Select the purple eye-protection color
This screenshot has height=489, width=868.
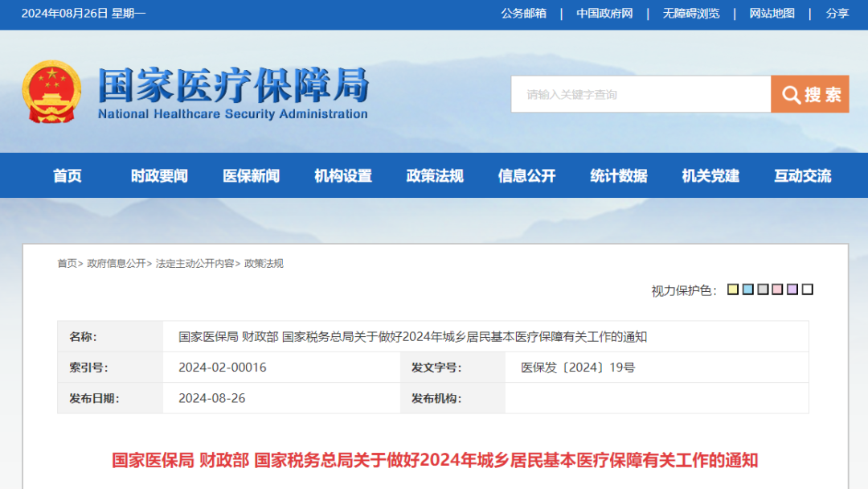pyautogui.click(x=792, y=289)
